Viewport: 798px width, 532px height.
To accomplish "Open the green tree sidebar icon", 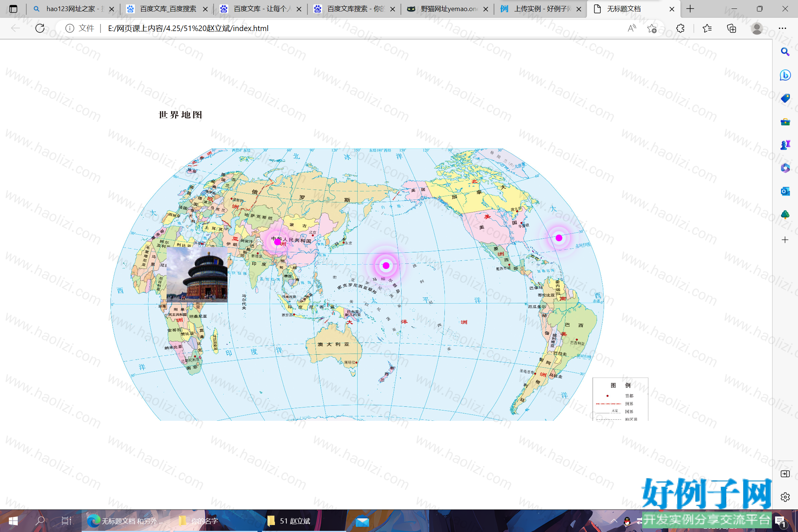I will pyautogui.click(x=785, y=215).
